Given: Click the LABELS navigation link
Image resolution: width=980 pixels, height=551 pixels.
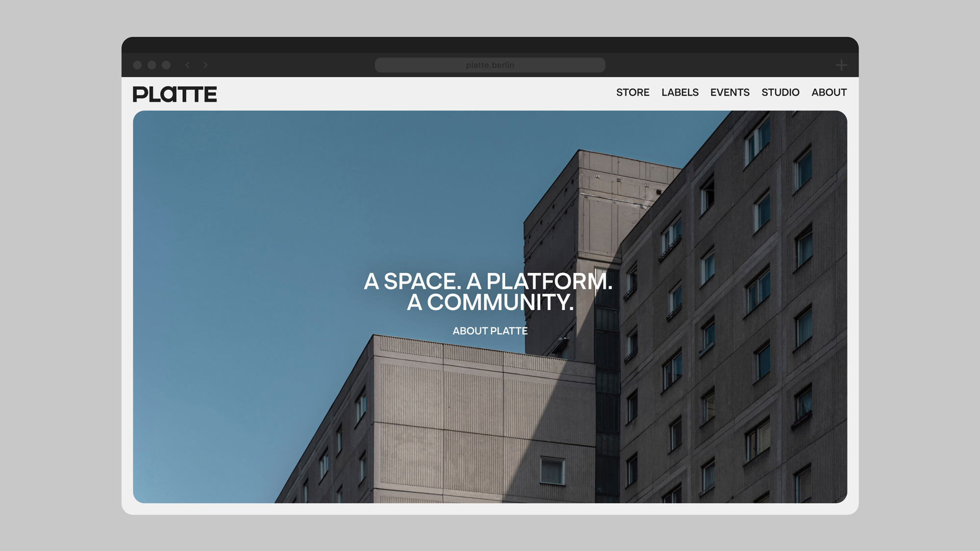Looking at the screenshot, I should click(x=680, y=92).
